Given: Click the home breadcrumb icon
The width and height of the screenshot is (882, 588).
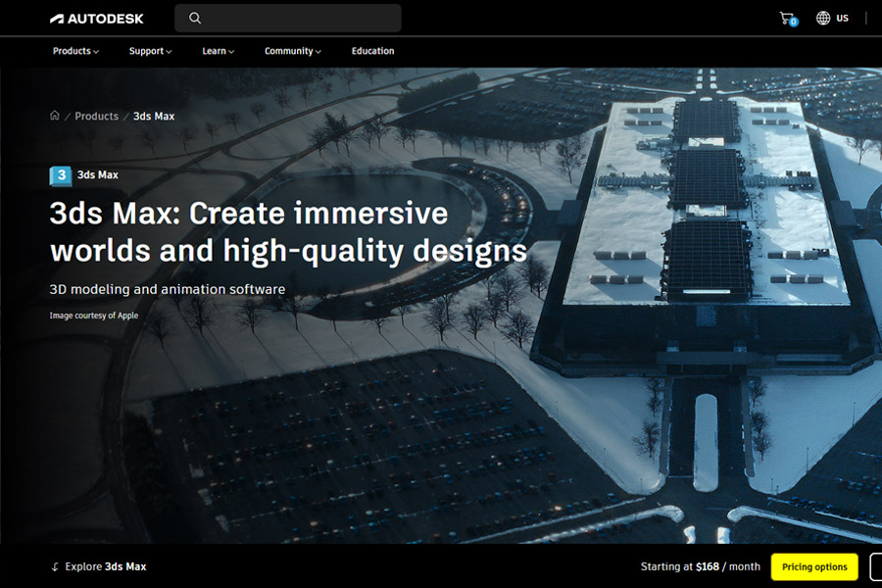Looking at the screenshot, I should click(x=55, y=116).
